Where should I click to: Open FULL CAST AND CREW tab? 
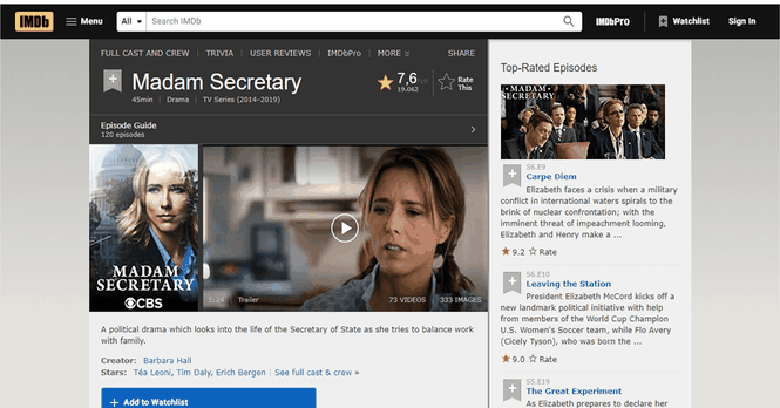[144, 53]
